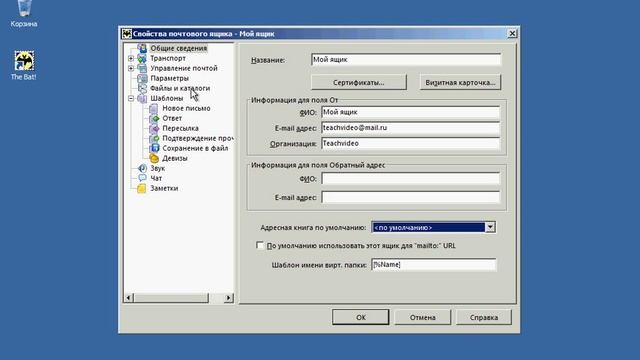Select Сохранение в файл label
Screen dimensions: 640x360
coord(195,148)
